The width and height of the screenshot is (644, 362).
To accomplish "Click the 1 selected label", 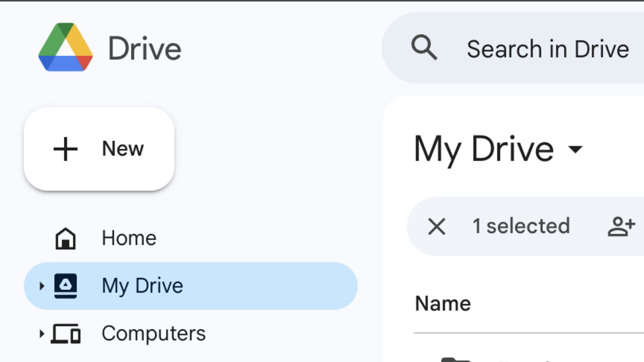I will click(x=522, y=226).
